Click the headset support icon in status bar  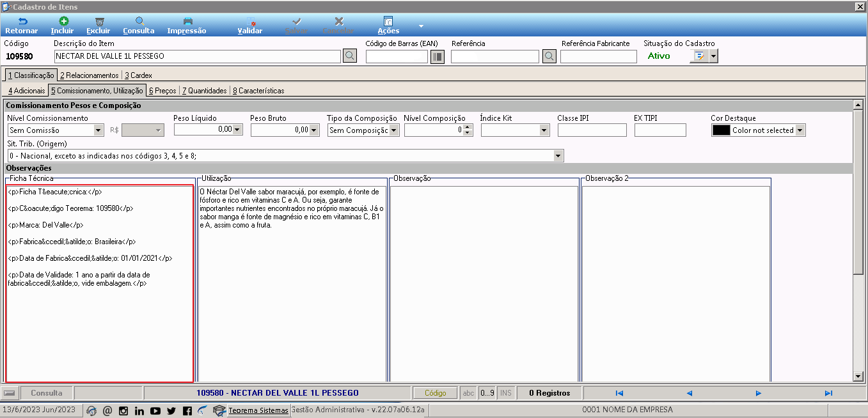click(91, 410)
